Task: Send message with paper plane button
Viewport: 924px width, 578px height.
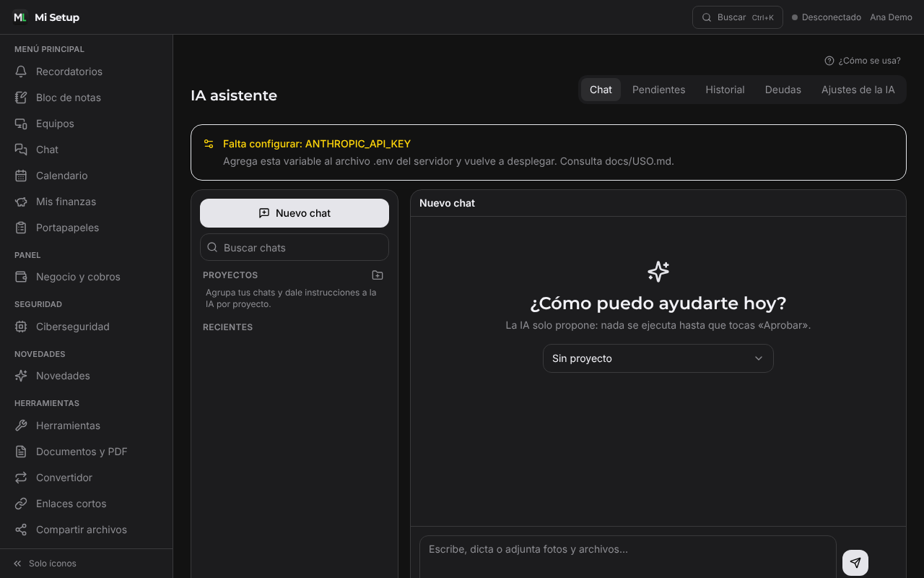Action: (x=855, y=563)
